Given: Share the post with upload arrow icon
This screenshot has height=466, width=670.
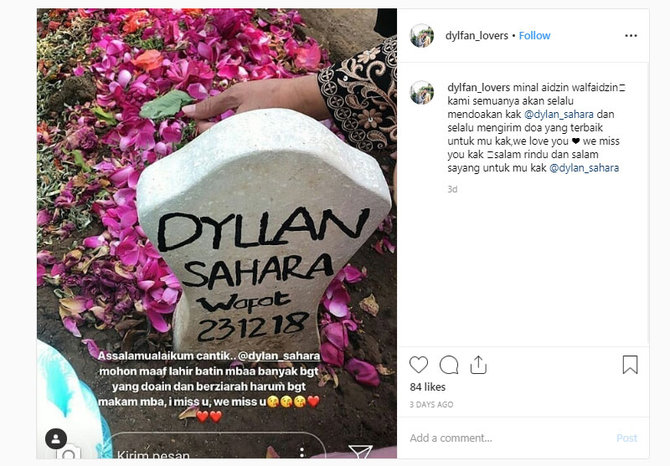Looking at the screenshot, I should click(479, 365).
